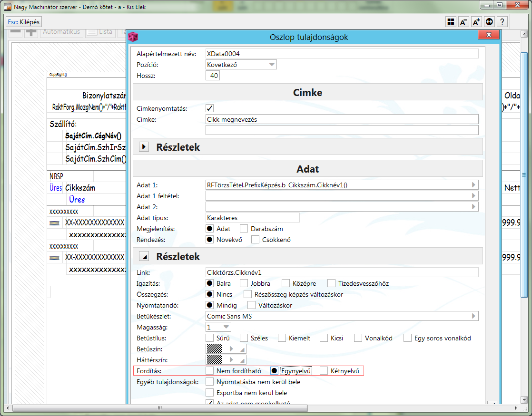Collapse the Részletek section under Adat
Viewport: 532px width, 416px height.
pyautogui.click(x=144, y=257)
